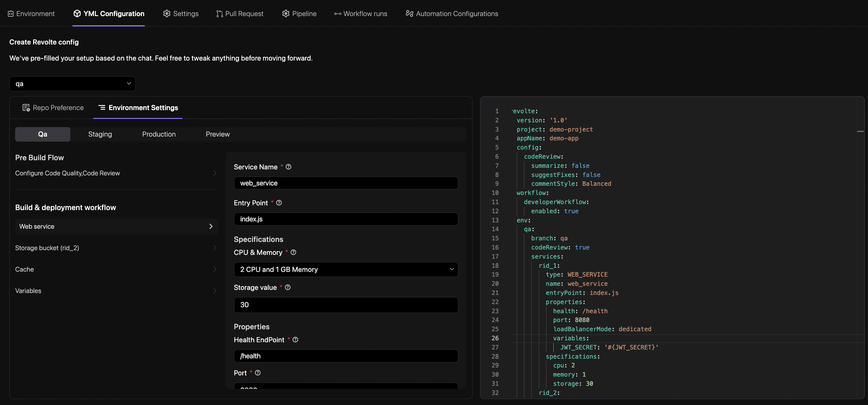Open the Environment tab
The height and width of the screenshot is (405, 868).
31,14
